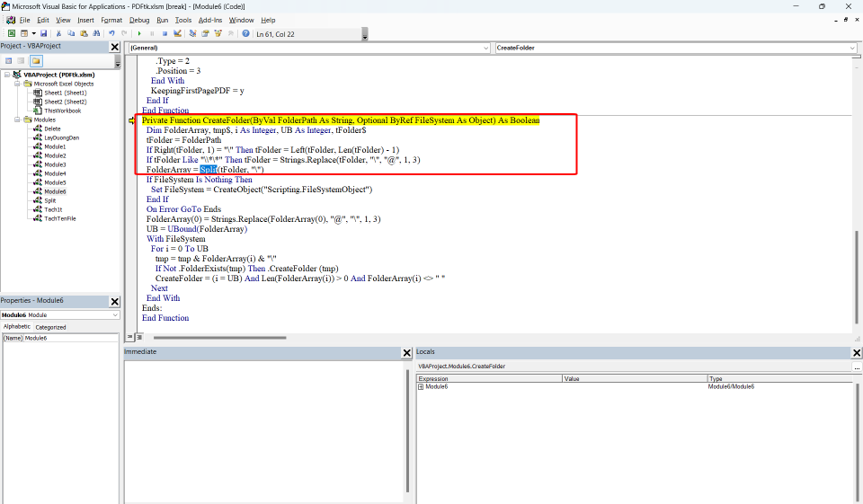Image resolution: width=863 pixels, height=504 pixels.
Task: Click the Cut scissors icon
Action: click(x=59, y=33)
